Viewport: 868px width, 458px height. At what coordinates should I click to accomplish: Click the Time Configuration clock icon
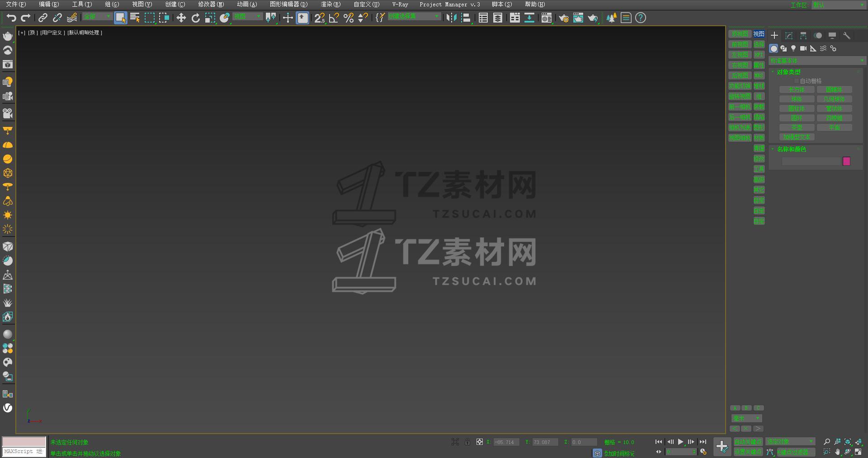click(x=703, y=452)
